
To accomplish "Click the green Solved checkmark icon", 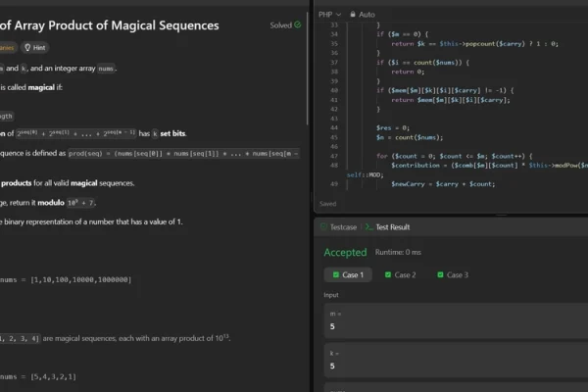I will coord(298,24).
